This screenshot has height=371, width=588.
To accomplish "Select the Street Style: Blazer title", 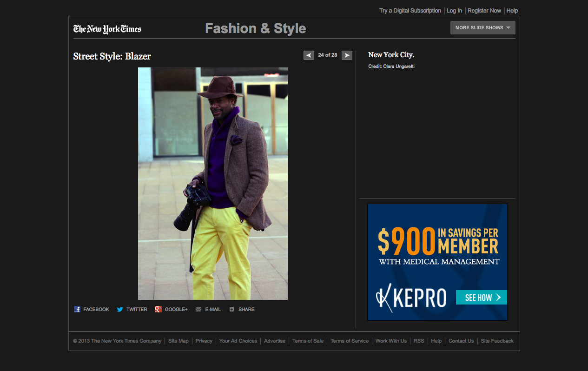I will coord(112,56).
